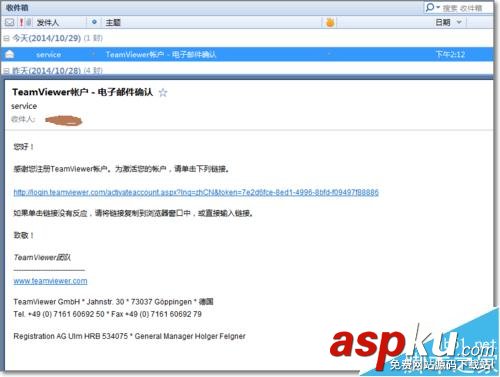Sort by the red priority exclamation column

(x=21, y=23)
